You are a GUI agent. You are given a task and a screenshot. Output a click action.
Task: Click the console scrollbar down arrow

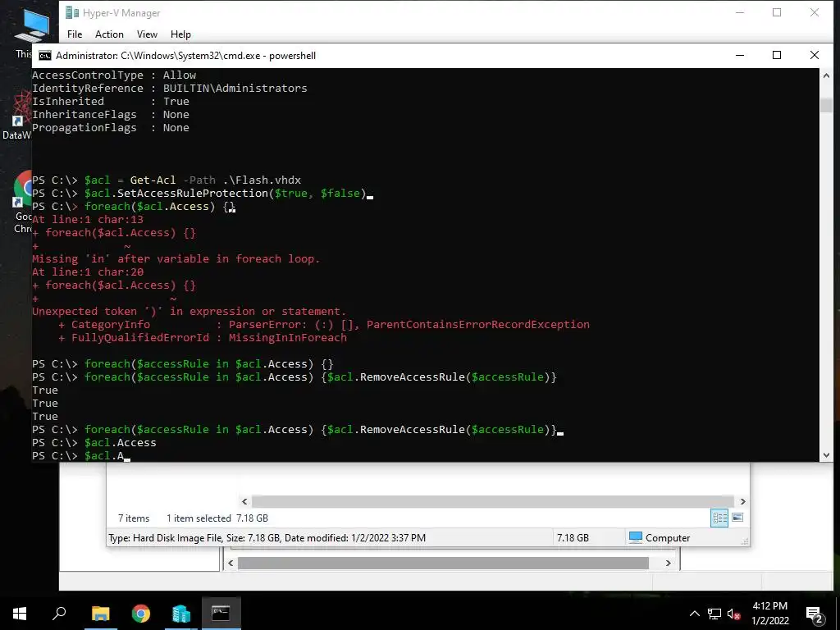click(x=826, y=454)
